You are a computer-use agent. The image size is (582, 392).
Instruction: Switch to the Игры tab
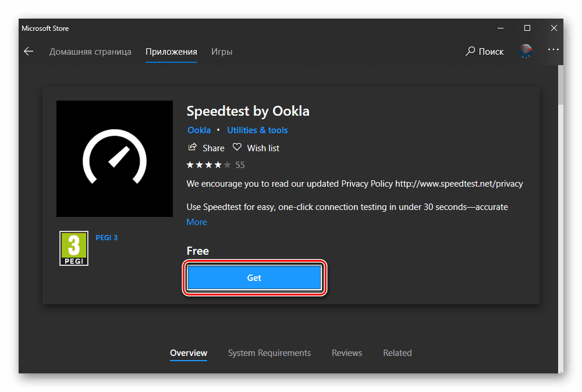point(222,52)
